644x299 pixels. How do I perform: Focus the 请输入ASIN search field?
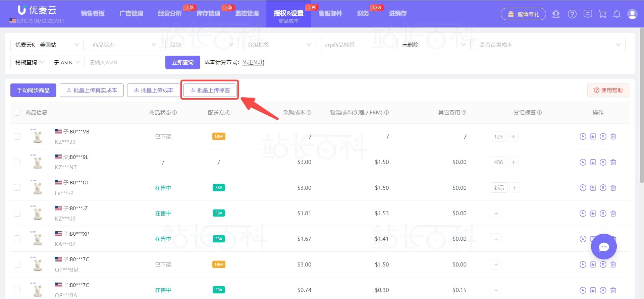[x=122, y=62]
